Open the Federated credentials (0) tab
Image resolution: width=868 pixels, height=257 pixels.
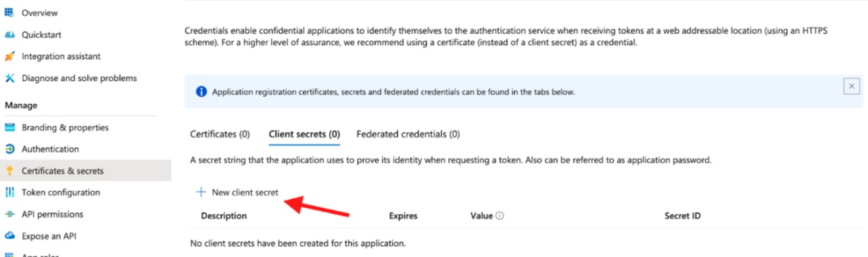pos(408,134)
